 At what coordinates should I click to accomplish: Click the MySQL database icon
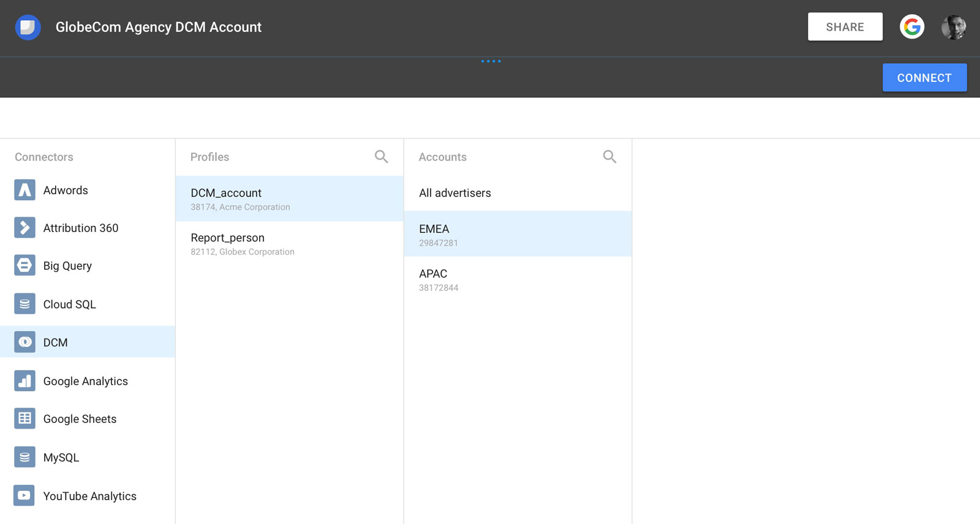[x=24, y=457]
